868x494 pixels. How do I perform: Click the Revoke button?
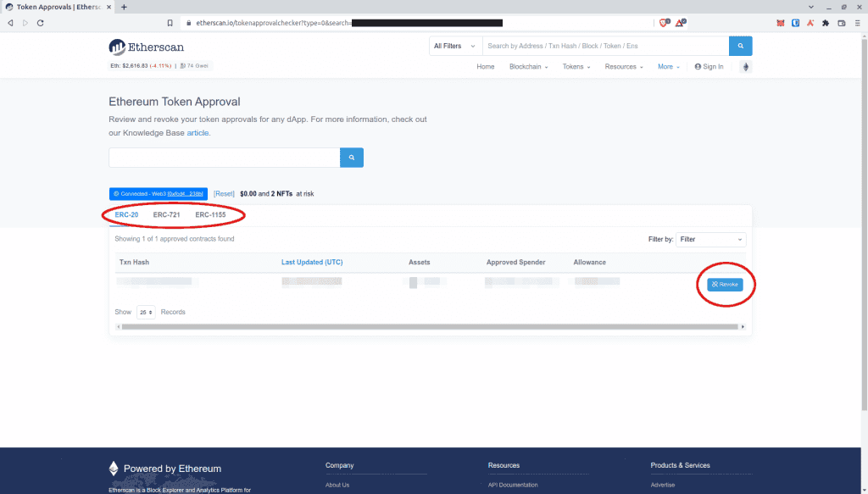click(x=725, y=284)
